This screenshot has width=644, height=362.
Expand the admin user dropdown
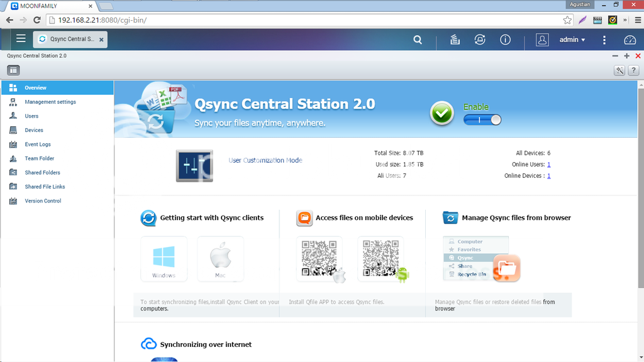click(572, 40)
